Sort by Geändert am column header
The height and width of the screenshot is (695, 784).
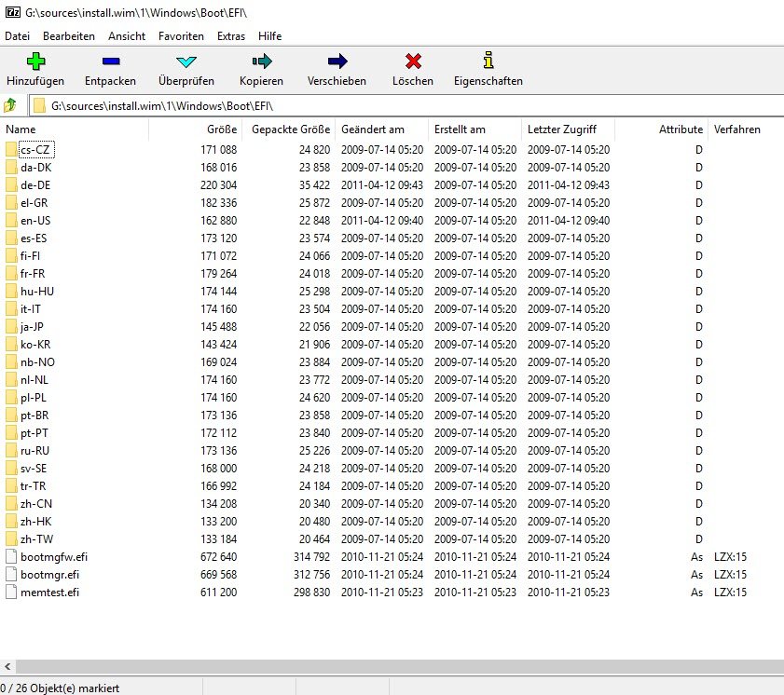(373, 129)
